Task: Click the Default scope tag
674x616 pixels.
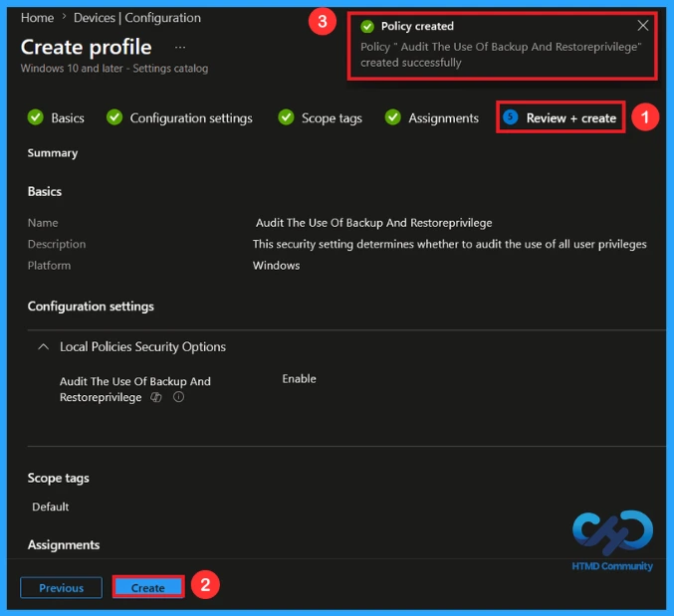Action: (x=51, y=507)
